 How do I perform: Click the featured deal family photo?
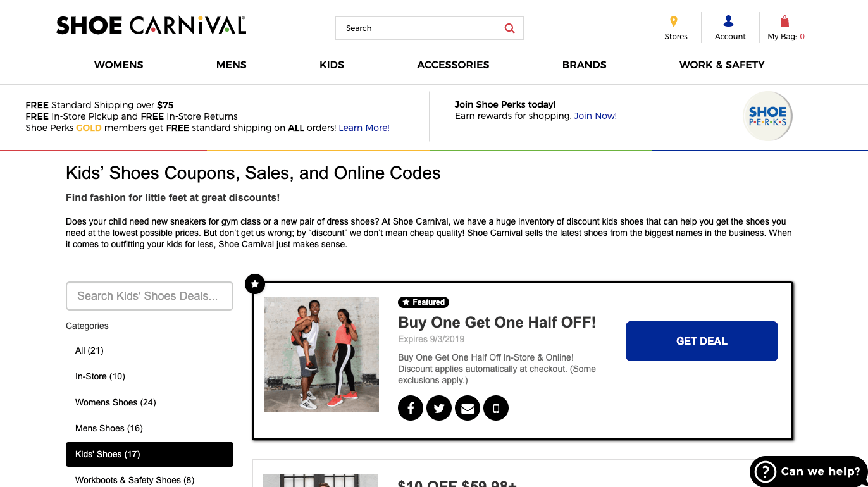click(x=321, y=355)
